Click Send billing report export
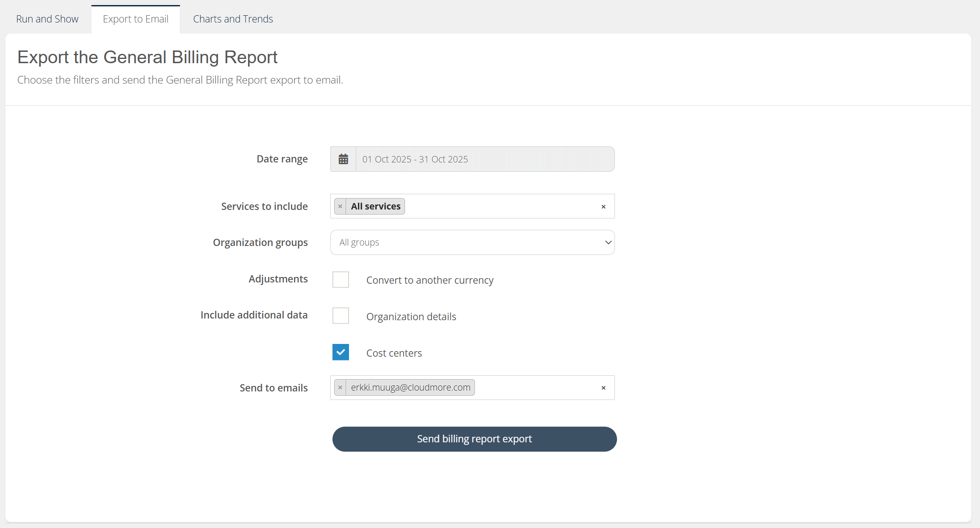The width and height of the screenshot is (980, 528). click(474, 439)
